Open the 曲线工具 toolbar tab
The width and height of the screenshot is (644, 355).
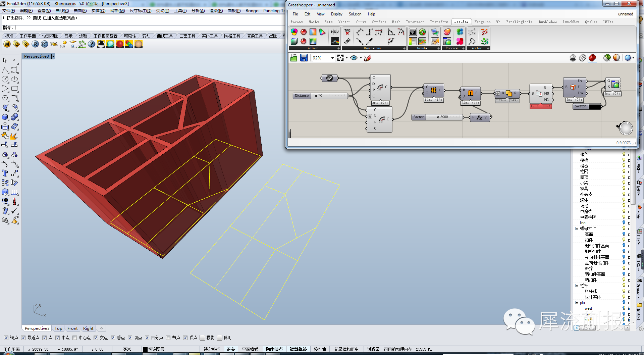point(165,36)
